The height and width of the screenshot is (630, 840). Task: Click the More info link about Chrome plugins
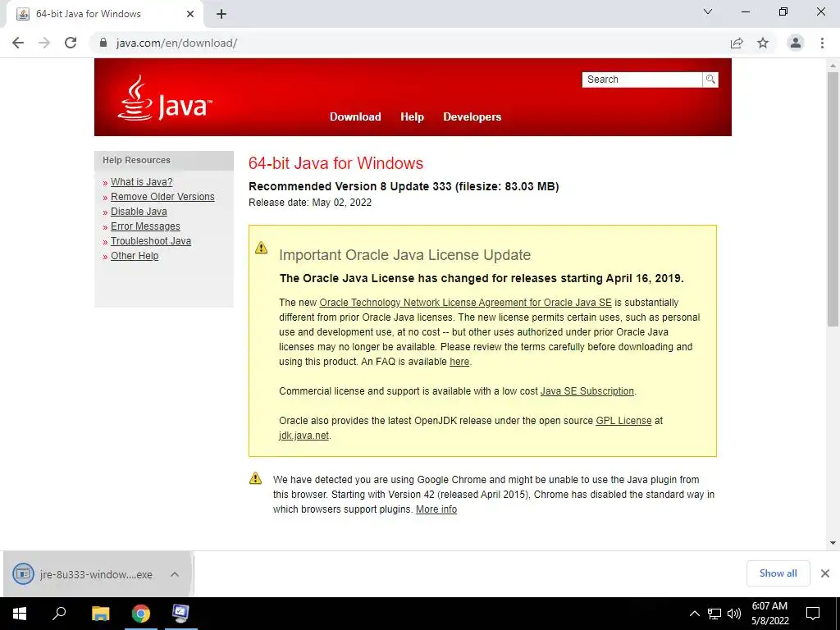tap(436, 509)
